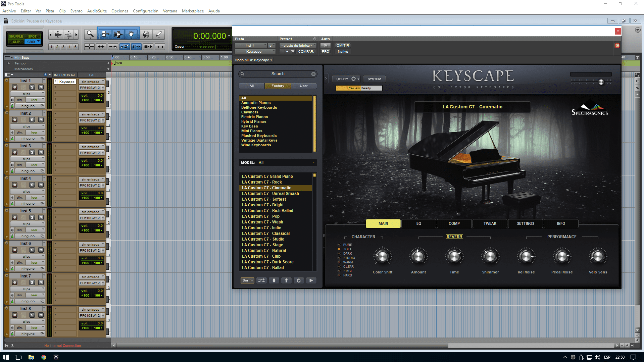Click the refresh button in preset browser
Viewport: 644px width, 362px height.
click(x=299, y=280)
